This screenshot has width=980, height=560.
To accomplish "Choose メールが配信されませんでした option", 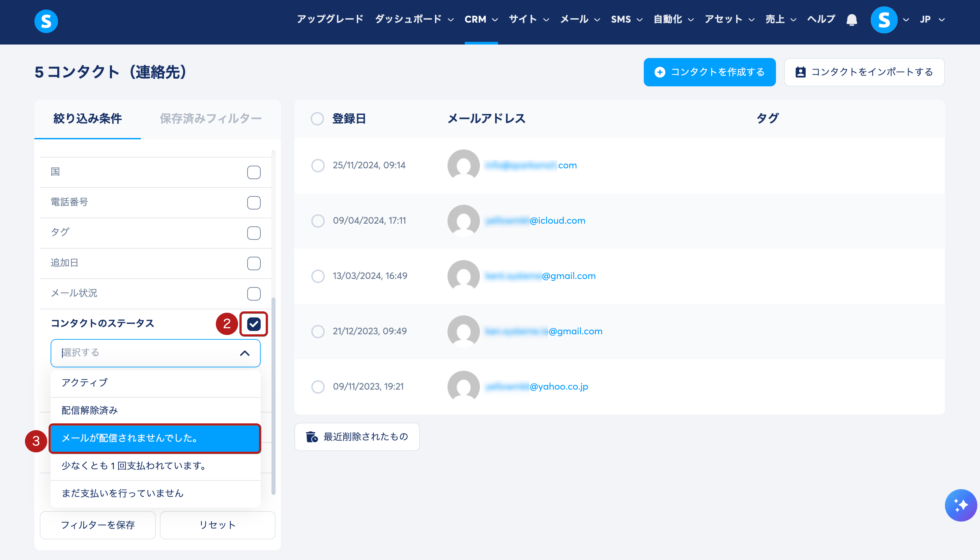I will pyautogui.click(x=155, y=438).
